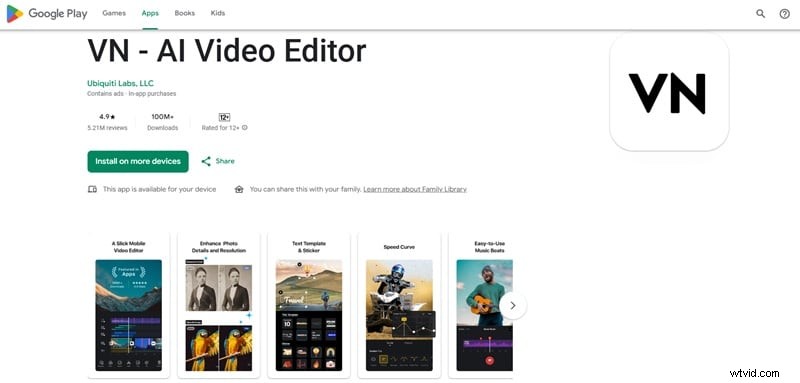This screenshot has height=383, width=800.
Task: Show next screenshots with the arrow button
Action: [x=513, y=305]
